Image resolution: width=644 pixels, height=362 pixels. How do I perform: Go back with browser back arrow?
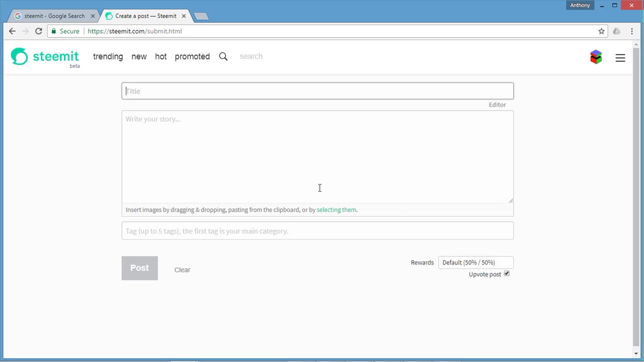click(12, 31)
